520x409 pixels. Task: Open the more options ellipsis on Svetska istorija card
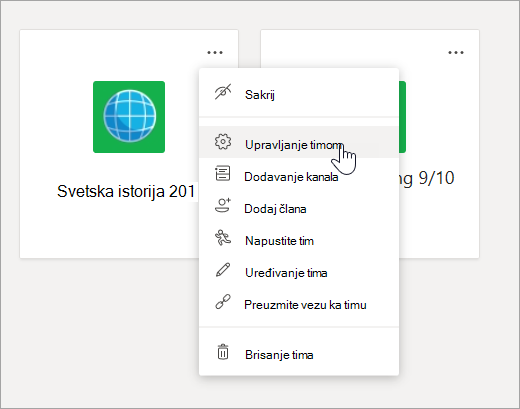point(215,52)
